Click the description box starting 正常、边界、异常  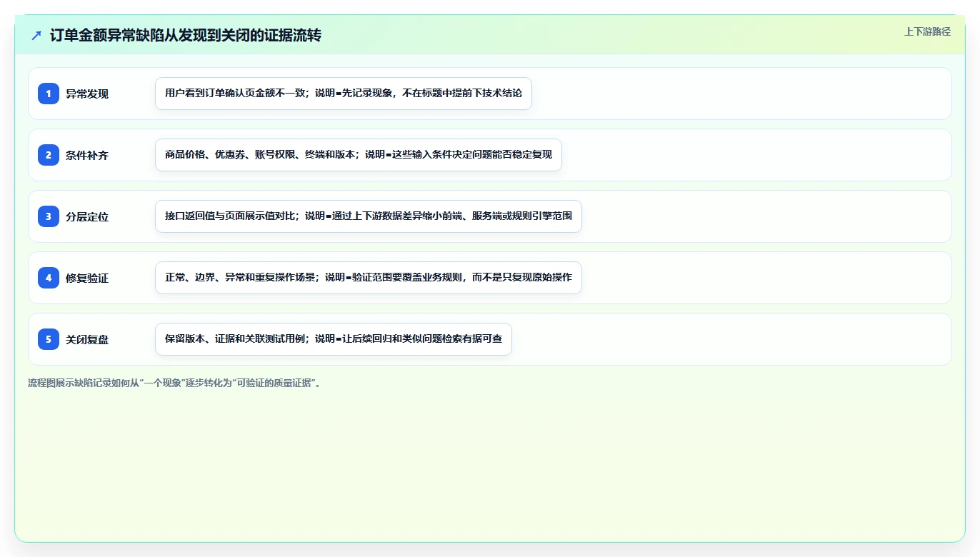[369, 278]
